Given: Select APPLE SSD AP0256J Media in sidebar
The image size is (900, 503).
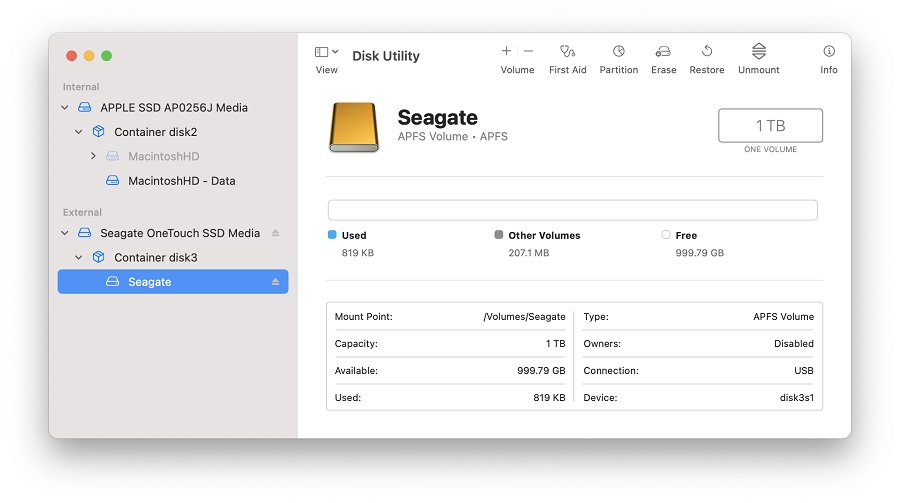Looking at the screenshot, I should [x=173, y=107].
